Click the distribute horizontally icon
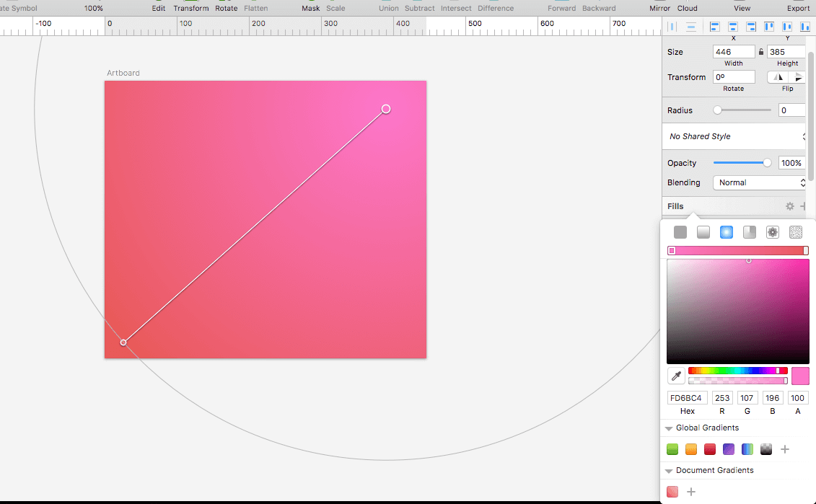This screenshot has height=504, width=816. click(672, 27)
